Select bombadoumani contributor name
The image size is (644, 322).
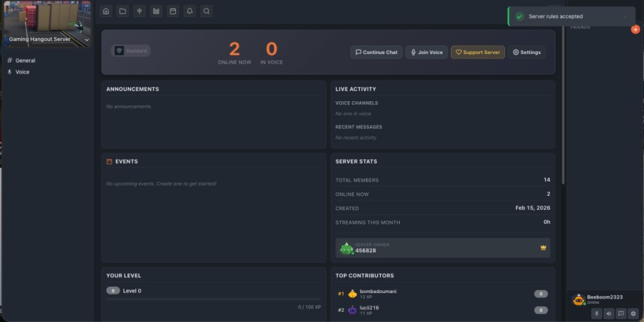click(378, 291)
